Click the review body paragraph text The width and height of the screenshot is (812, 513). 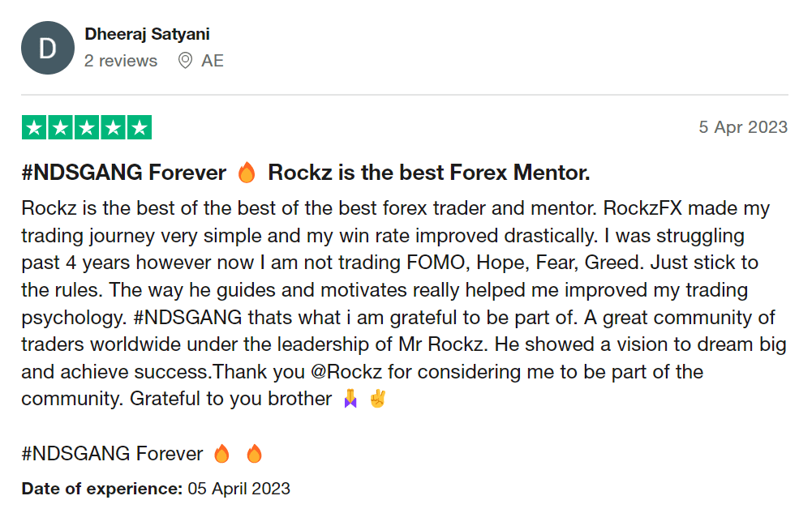397,303
